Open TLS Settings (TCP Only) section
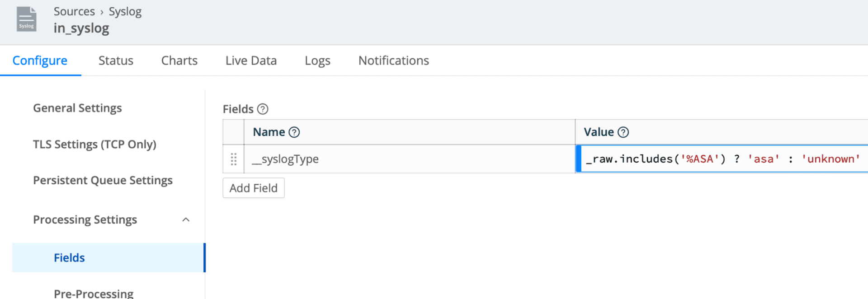 point(94,144)
